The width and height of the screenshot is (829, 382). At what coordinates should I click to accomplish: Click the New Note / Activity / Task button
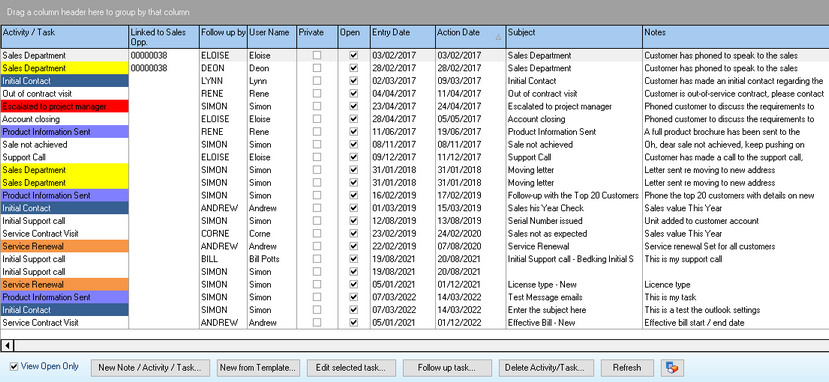click(150, 368)
